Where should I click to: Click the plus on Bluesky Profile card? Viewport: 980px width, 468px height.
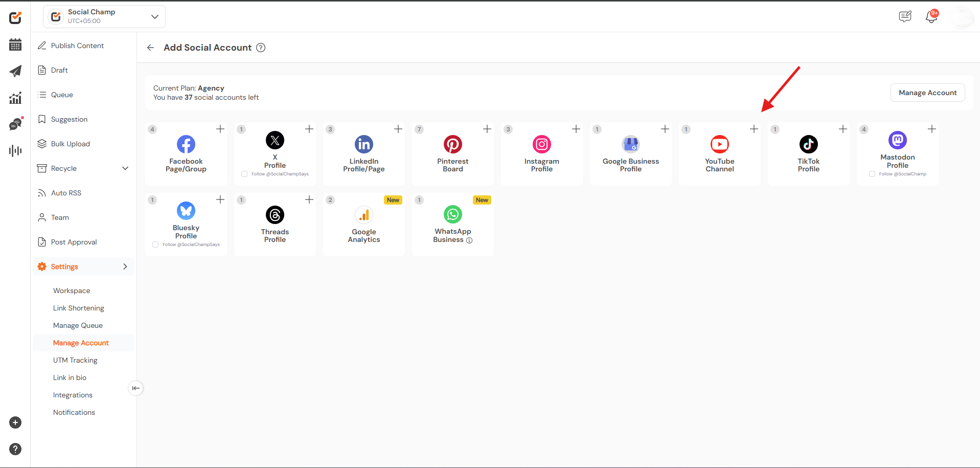pyautogui.click(x=220, y=199)
